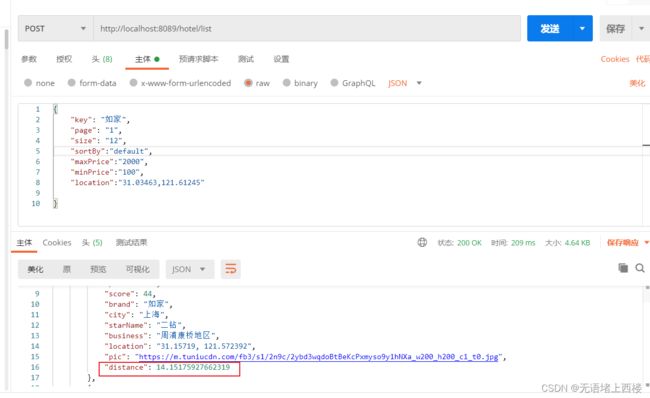Click the "minPrice":"100" line
Image resolution: width=650 pixels, height=398 pixels.
click(107, 172)
